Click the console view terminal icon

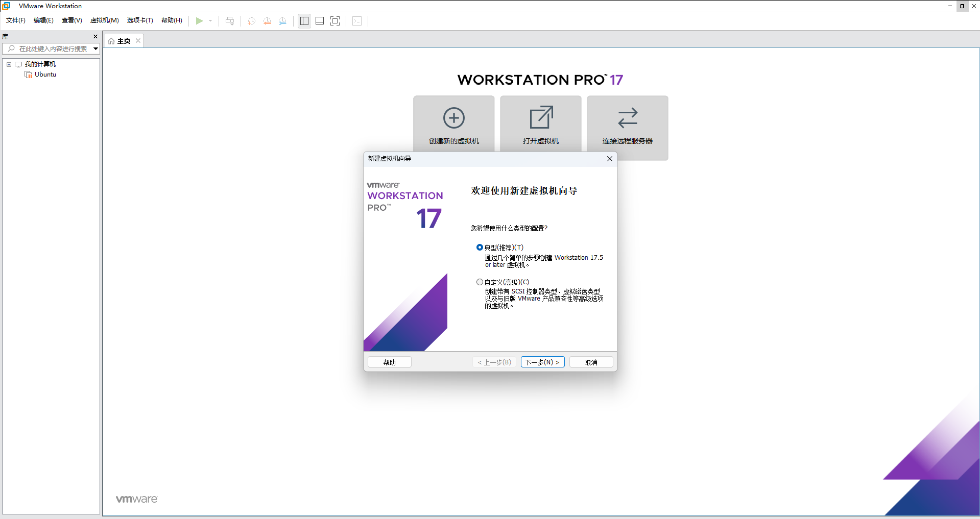[357, 21]
